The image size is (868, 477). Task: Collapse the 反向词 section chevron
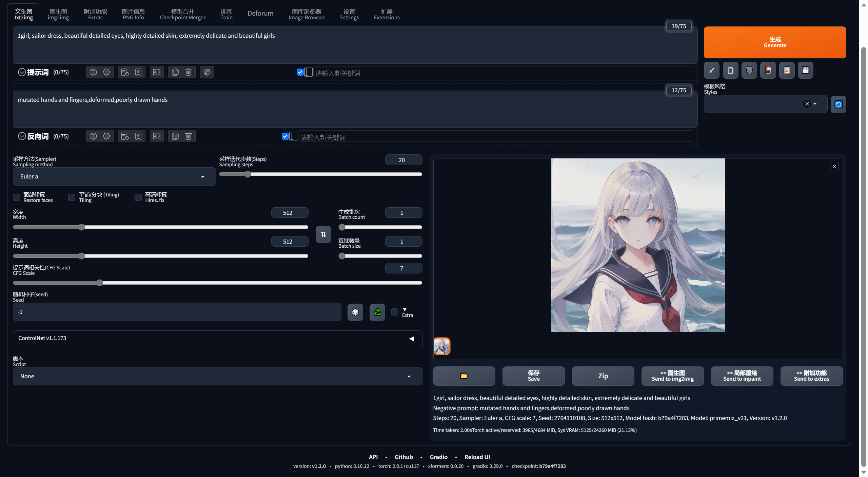coord(22,136)
